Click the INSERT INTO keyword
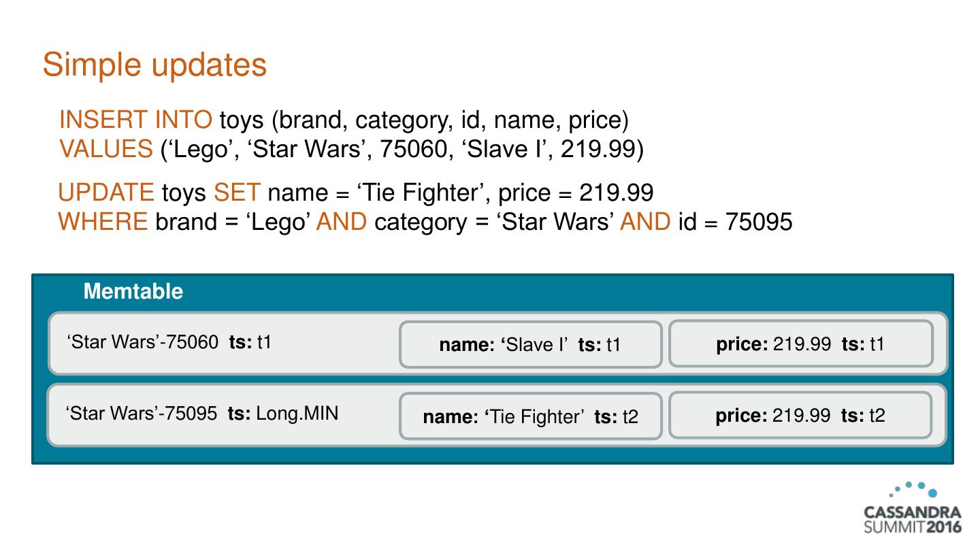This screenshot has width=980, height=551. [135, 120]
